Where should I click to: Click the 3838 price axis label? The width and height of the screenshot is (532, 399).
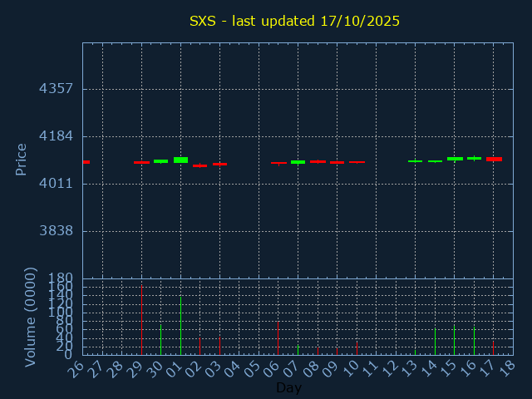click(57, 231)
